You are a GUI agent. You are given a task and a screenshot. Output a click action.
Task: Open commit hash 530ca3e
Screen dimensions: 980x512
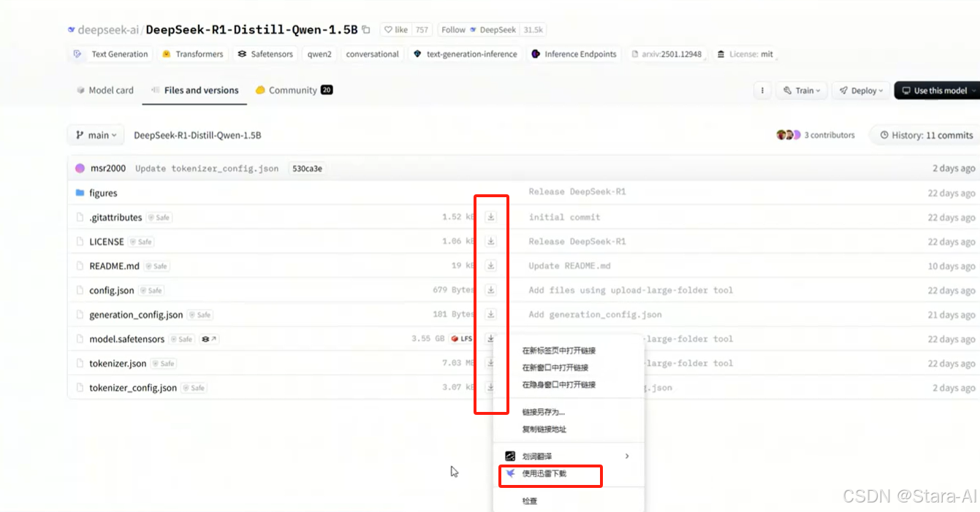pyautogui.click(x=308, y=168)
